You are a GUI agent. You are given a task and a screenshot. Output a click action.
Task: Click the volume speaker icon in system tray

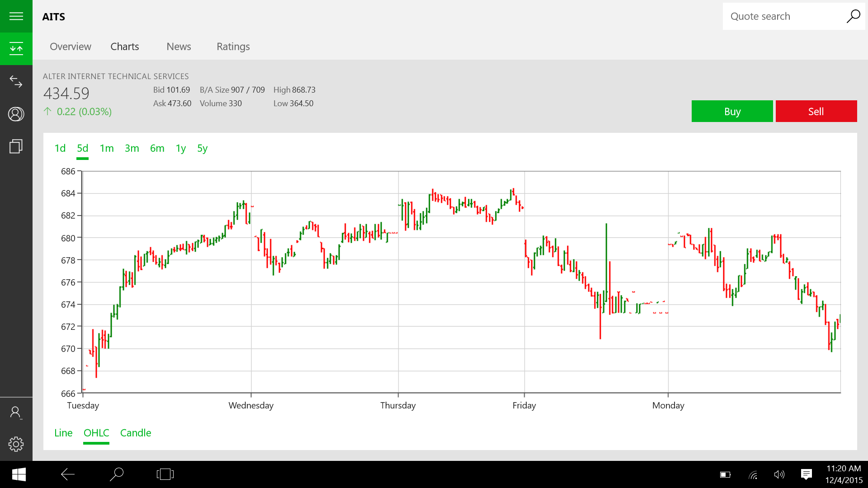(x=779, y=474)
